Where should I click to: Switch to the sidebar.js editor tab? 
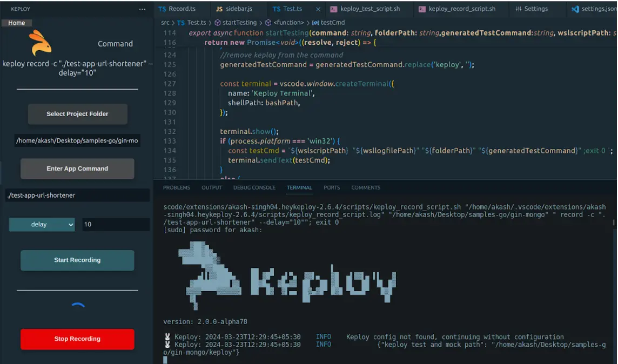[239, 9]
